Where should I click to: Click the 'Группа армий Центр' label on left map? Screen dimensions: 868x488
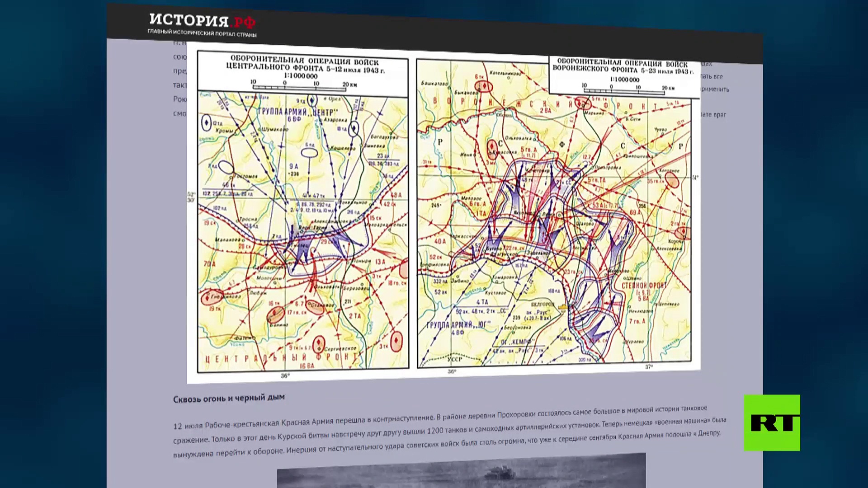(298, 112)
